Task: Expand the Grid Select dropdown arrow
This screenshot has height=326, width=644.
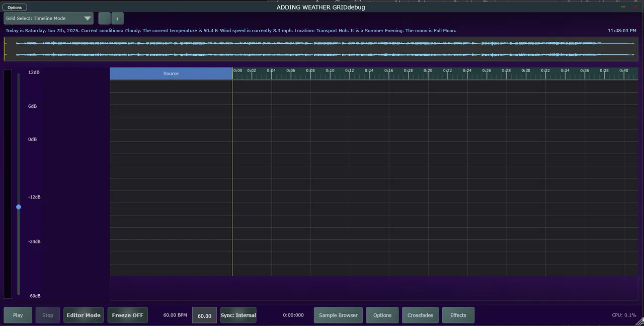Action: click(88, 19)
